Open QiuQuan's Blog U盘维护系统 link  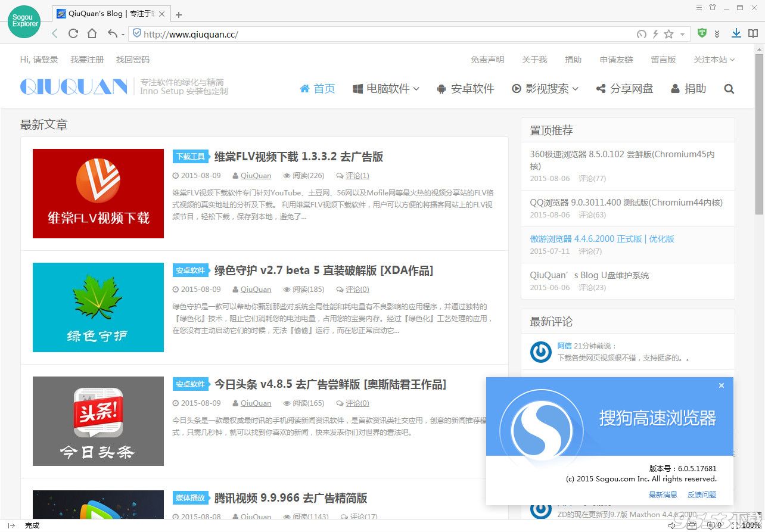(x=589, y=275)
